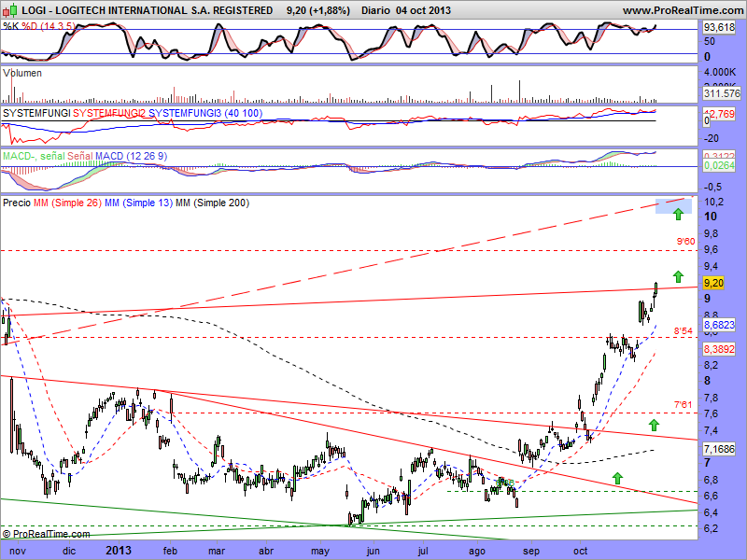Image resolution: width=747 pixels, height=560 pixels.
Task: Click the blue shaded target zone near 10
Action: (673, 205)
